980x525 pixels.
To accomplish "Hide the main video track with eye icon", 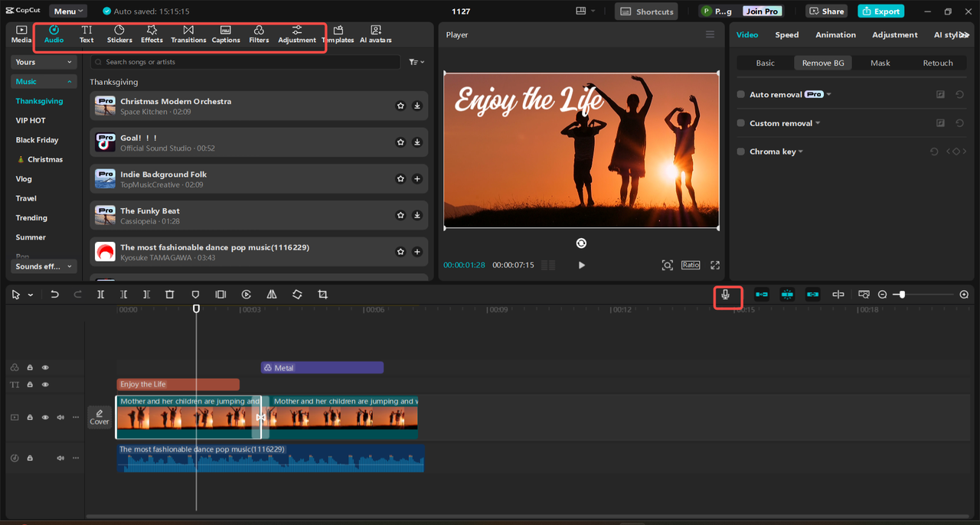I will point(45,417).
